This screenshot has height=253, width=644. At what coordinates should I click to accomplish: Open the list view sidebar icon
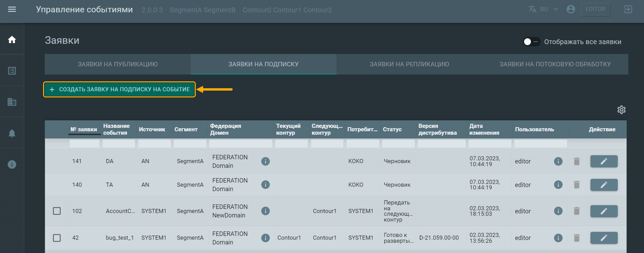click(x=12, y=71)
